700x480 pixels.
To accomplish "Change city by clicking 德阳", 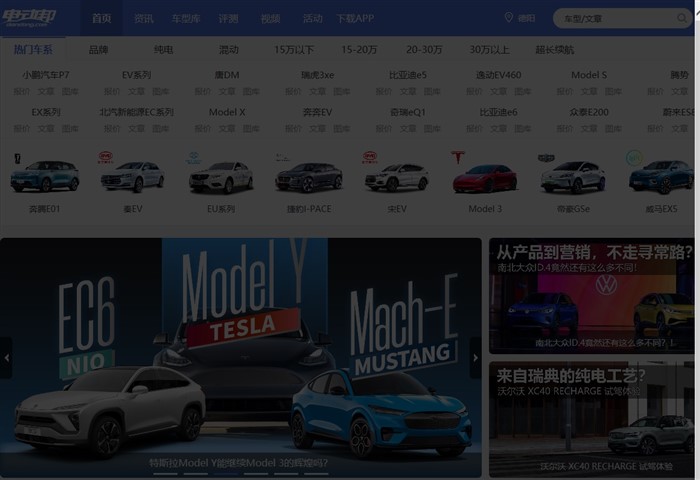I will coord(526,18).
